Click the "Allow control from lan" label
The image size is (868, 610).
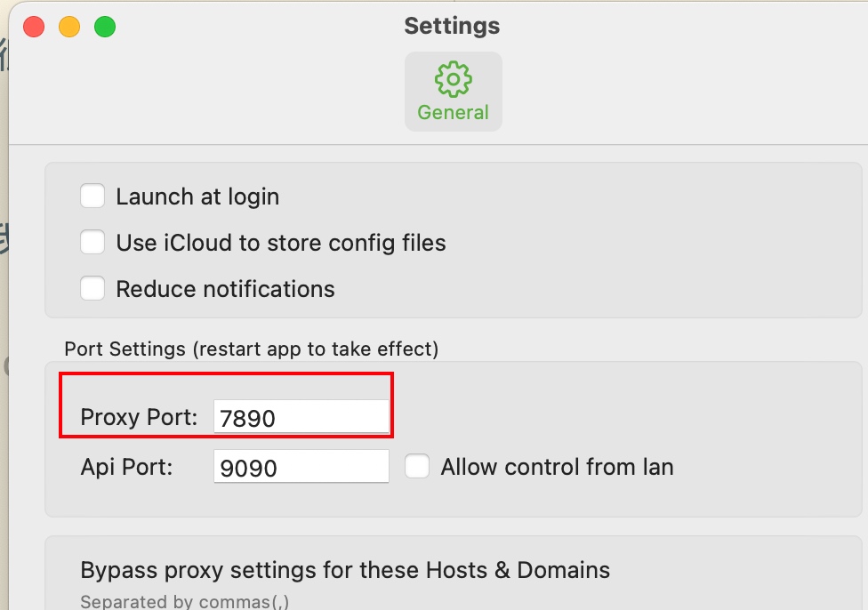557,467
